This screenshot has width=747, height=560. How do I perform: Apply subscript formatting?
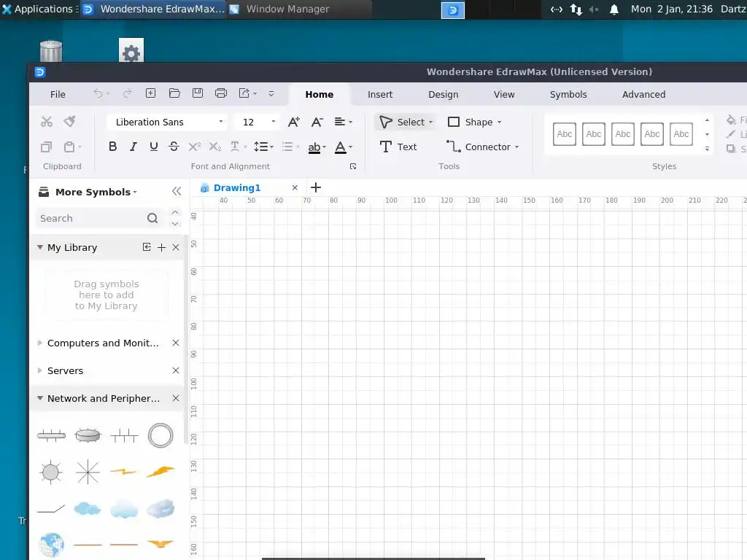215,147
